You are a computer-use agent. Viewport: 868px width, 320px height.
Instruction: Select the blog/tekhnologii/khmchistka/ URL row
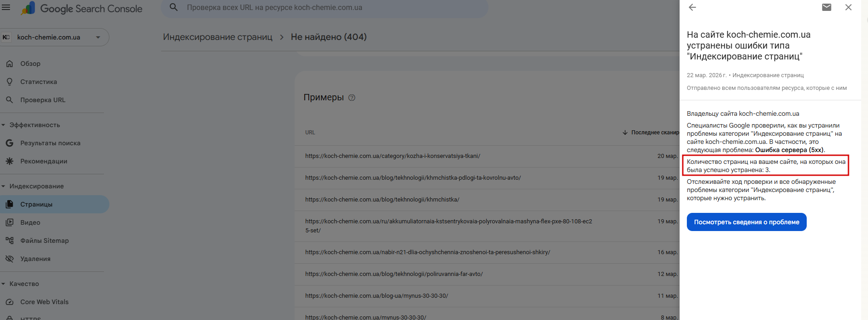[x=487, y=200]
